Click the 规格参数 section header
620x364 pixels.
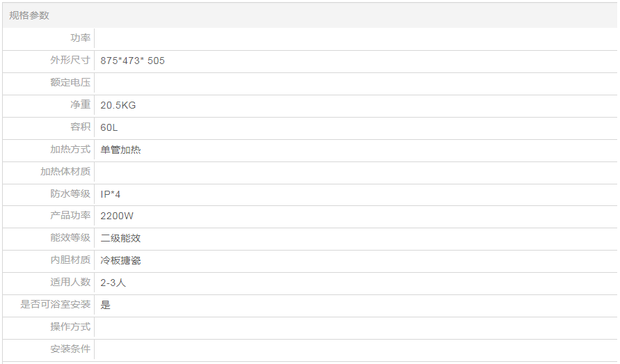coord(29,15)
